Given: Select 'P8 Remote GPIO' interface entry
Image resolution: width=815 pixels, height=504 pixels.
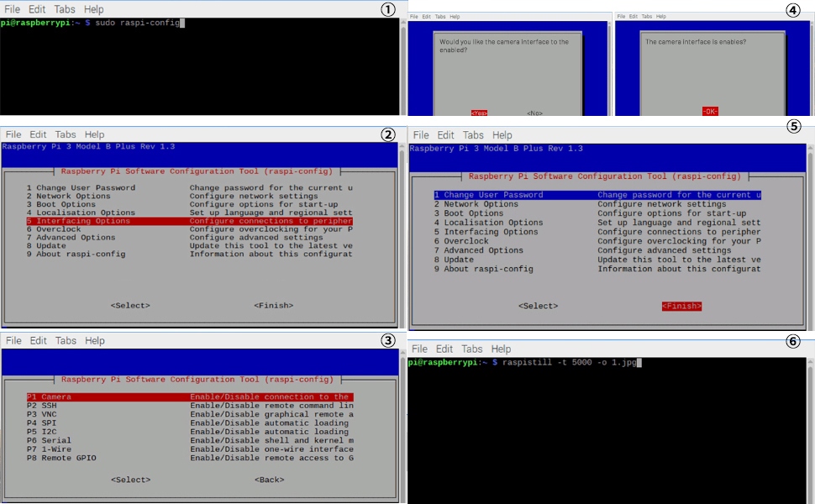Looking at the screenshot, I should pos(190,459).
